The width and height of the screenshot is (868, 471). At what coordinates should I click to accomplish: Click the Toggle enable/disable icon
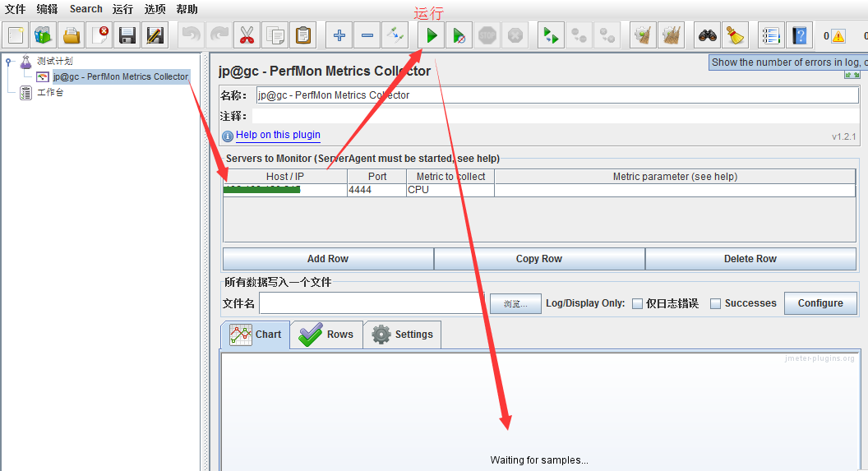tap(395, 35)
